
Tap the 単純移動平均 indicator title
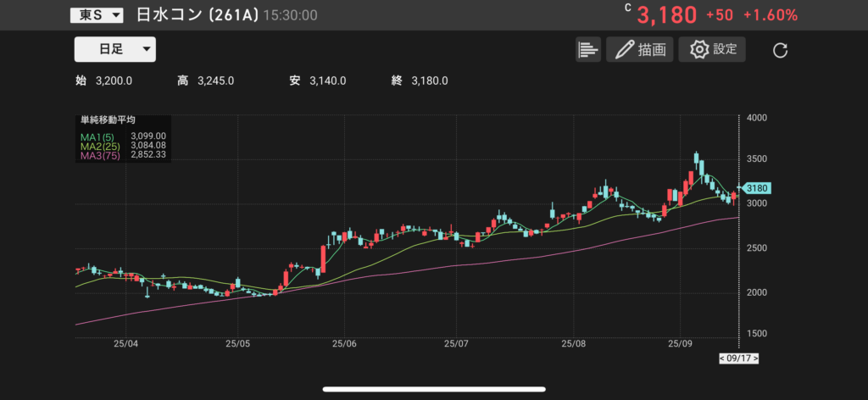[x=108, y=121]
